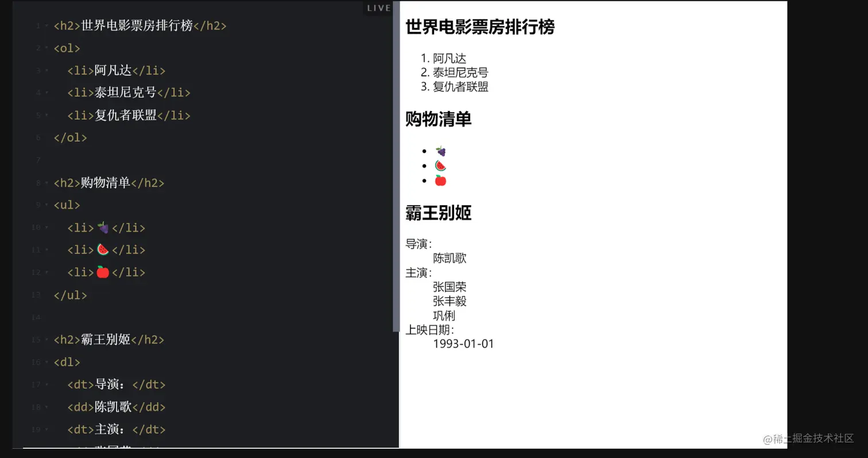Click the 上映日期: term in the preview
Image resolution: width=868 pixels, height=458 pixels.
pos(430,330)
